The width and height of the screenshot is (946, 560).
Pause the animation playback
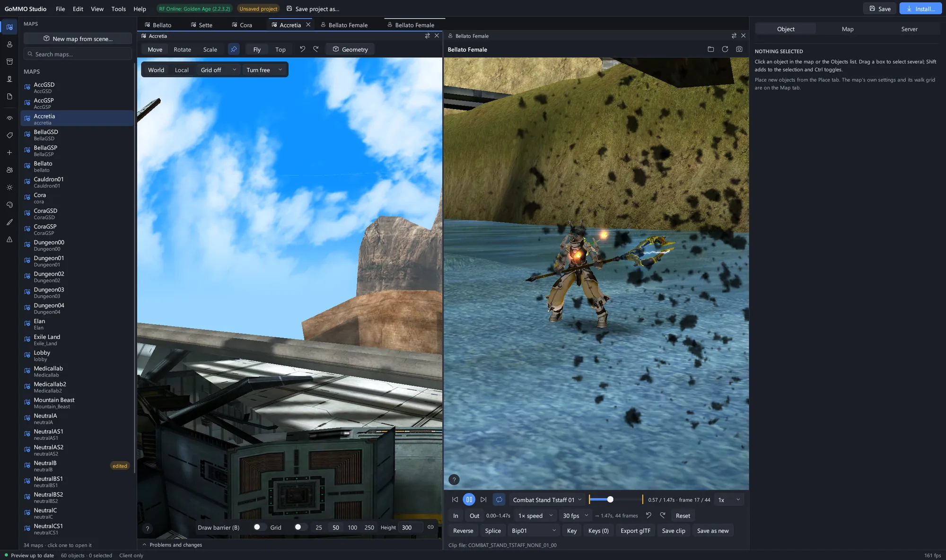469,499
